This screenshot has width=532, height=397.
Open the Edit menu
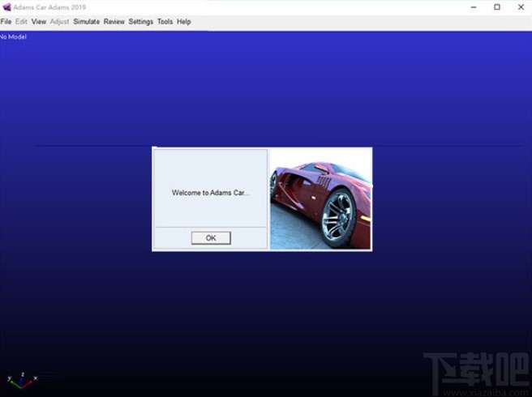21,22
